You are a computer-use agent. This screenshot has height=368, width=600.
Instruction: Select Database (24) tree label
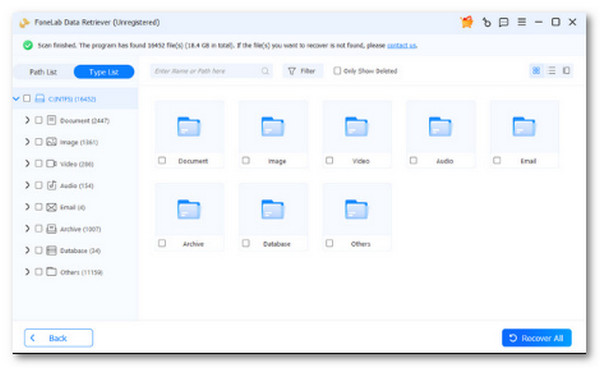[x=80, y=251]
